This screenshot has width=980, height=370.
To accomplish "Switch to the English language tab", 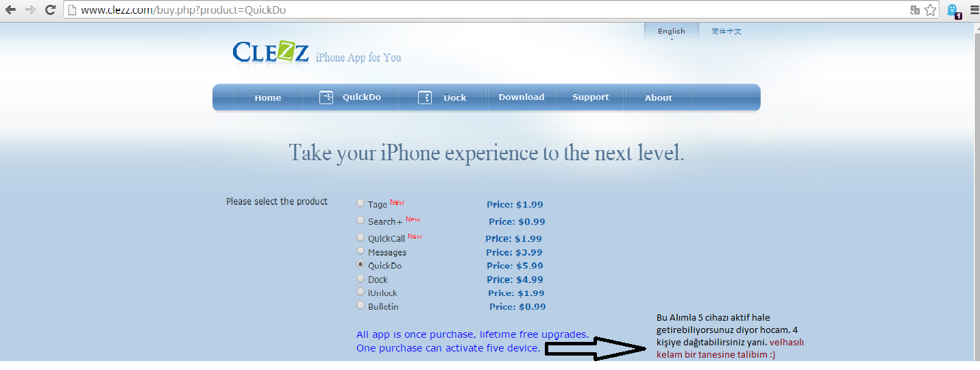I will 672,31.
